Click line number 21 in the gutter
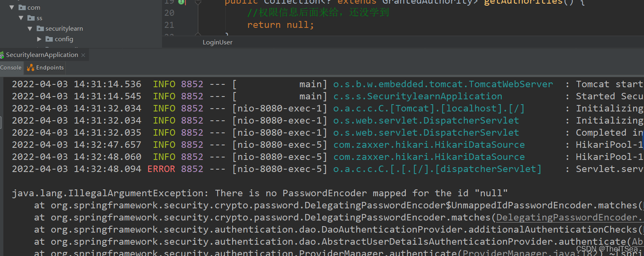Image resolution: width=644 pixels, height=256 pixels. [169, 25]
